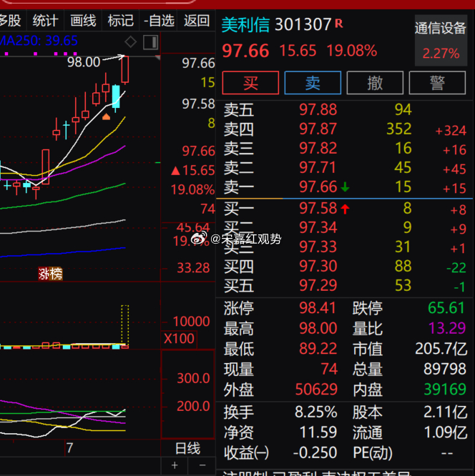Open the 多股 multi-stock view
Viewport: 475px width, 476px height.
tap(10, 21)
